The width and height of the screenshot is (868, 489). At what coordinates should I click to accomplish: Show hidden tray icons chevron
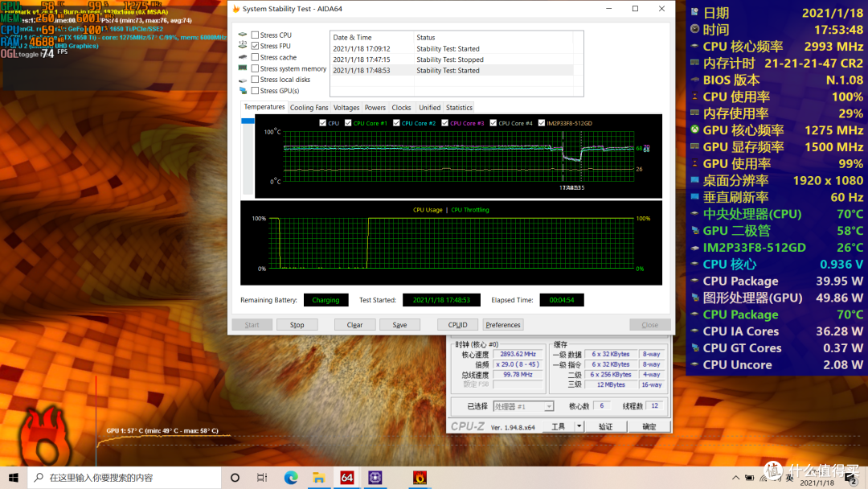point(735,478)
